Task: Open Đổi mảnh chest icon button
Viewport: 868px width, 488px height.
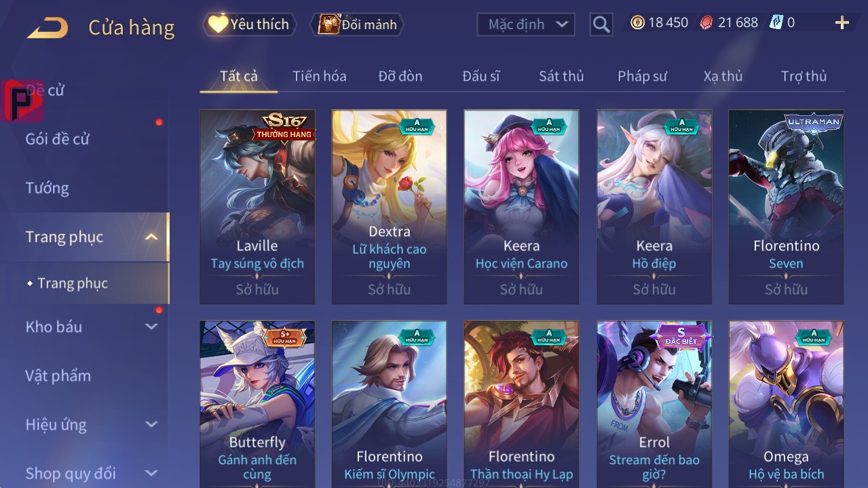Action: 357,24
